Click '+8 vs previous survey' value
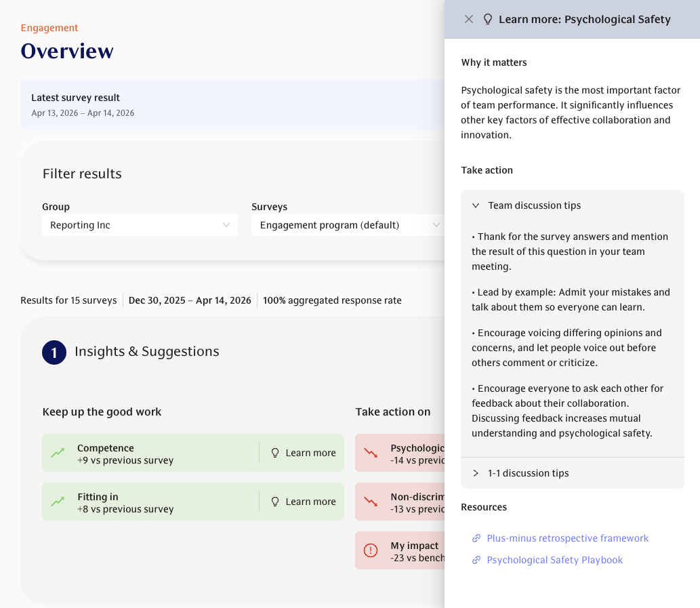This screenshot has height=608, width=700. coord(125,509)
